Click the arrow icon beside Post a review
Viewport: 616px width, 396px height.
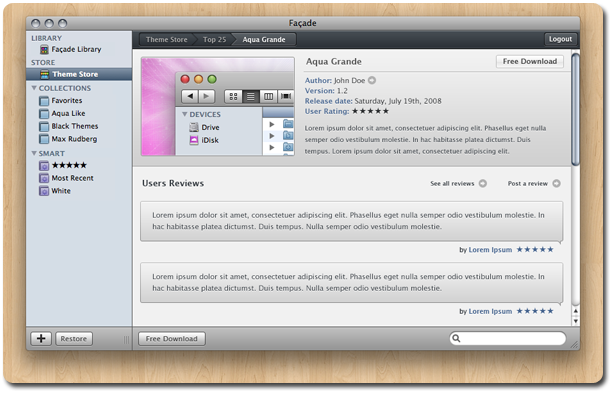556,183
